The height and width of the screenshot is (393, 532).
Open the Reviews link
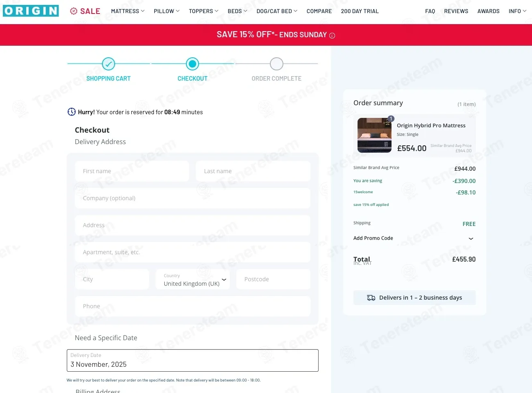click(x=456, y=11)
